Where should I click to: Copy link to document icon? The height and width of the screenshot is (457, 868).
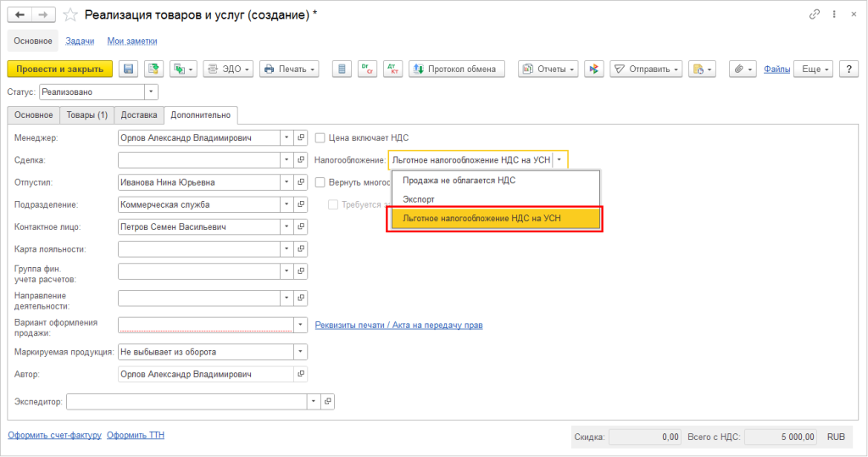(x=815, y=15)
